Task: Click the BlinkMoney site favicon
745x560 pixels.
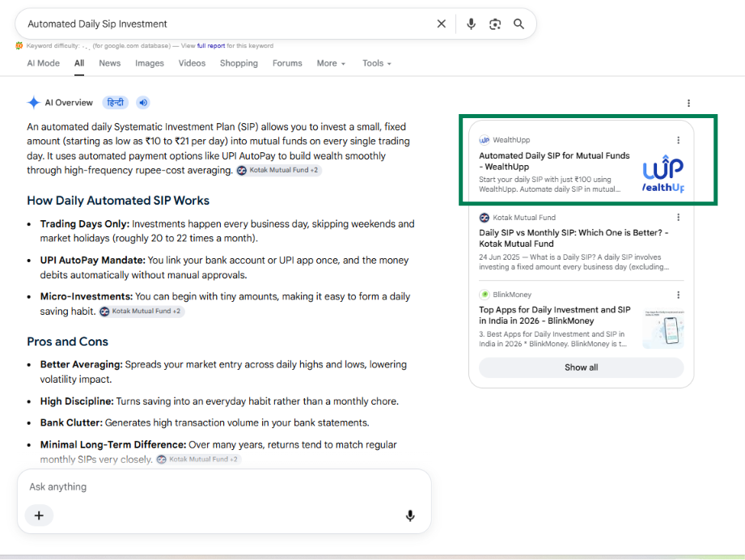Action: (x=485, y=295)
